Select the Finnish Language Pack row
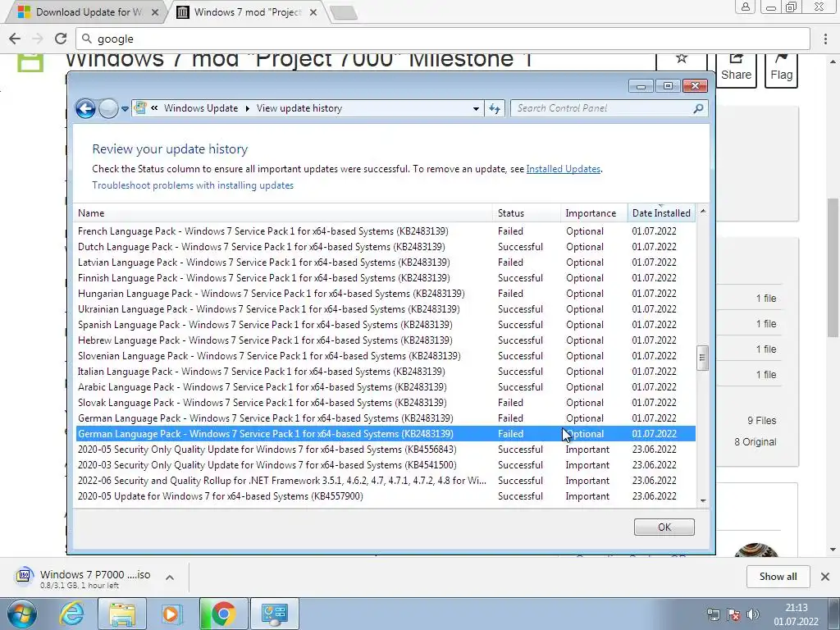Viewport: 840px width, 630px height. 386,278
